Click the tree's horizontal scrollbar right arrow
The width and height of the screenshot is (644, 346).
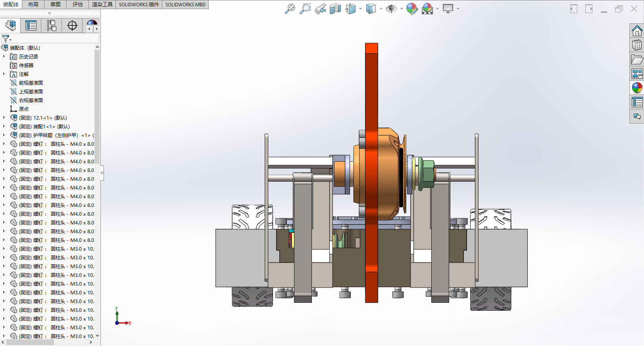[x=91, y=342]
